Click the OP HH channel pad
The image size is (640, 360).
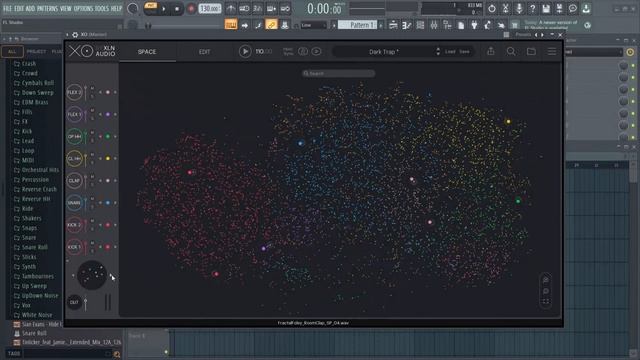click(x=74, y=137)
